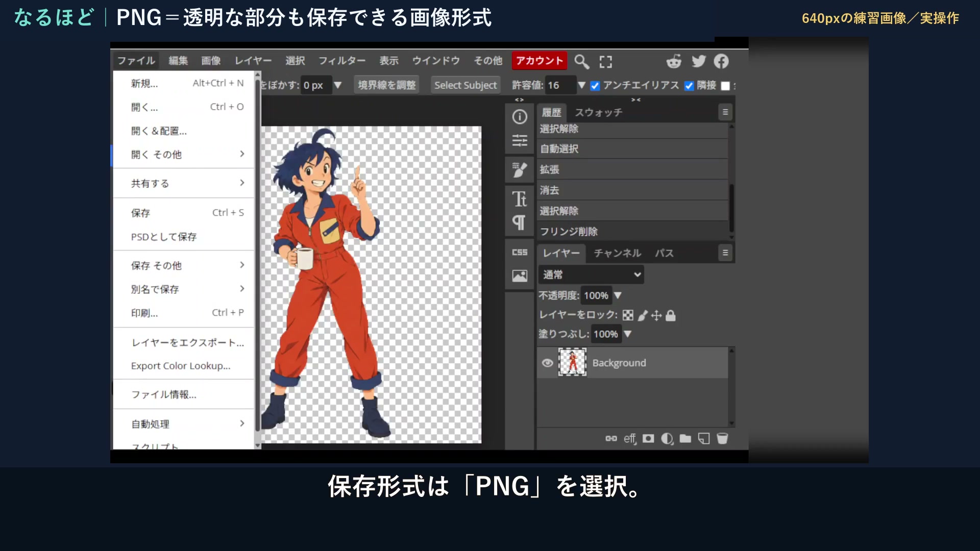Open the info panel icon
The image size is (980, 551).
(x=520, y=117)
